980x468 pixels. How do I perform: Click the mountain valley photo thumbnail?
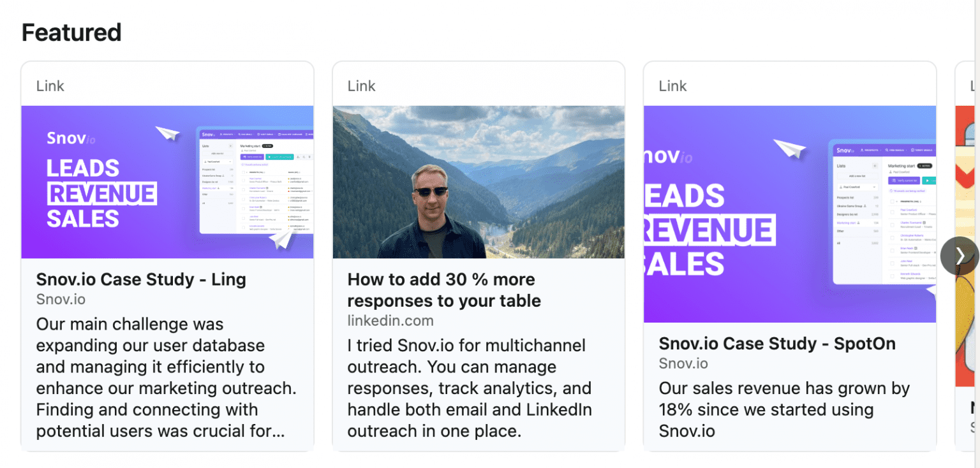point(479,182)
